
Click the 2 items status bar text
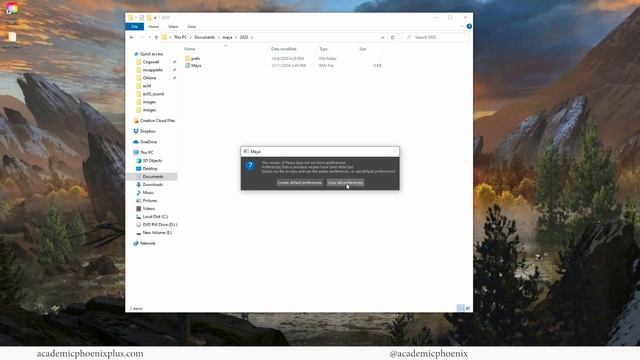136,309
